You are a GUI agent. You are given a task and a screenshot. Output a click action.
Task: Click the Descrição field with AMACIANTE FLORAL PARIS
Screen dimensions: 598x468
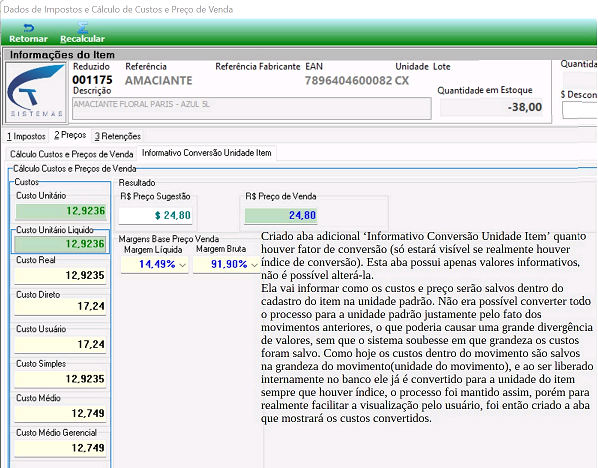252,108
